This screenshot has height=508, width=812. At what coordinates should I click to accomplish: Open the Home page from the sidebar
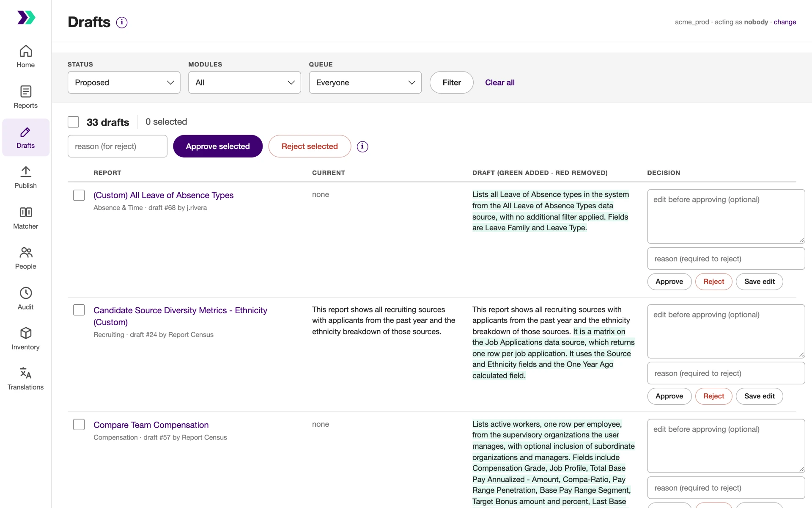[26, 56]
